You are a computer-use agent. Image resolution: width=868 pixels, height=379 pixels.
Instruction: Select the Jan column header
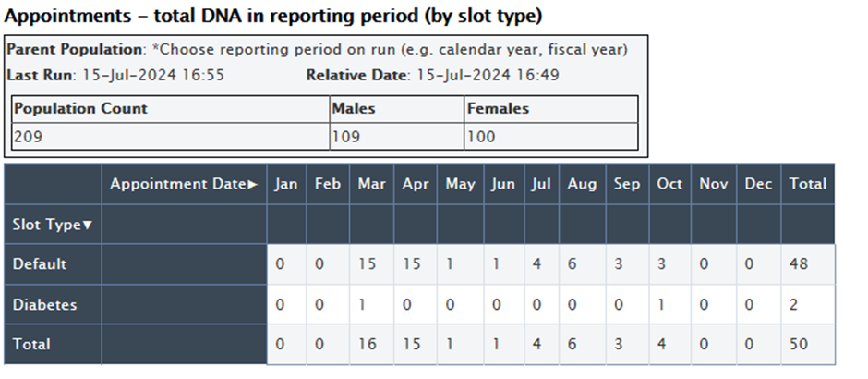(x=286, y=184)
